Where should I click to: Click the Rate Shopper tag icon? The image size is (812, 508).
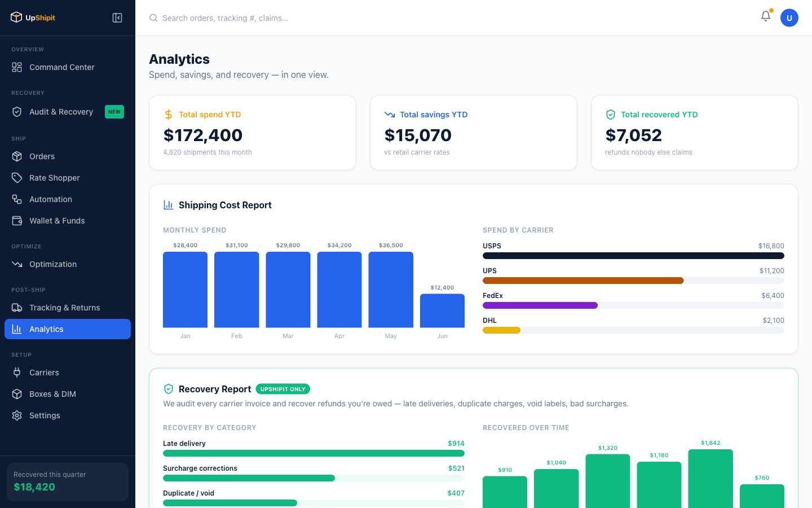pyautogui.click(x=17, y=178)
